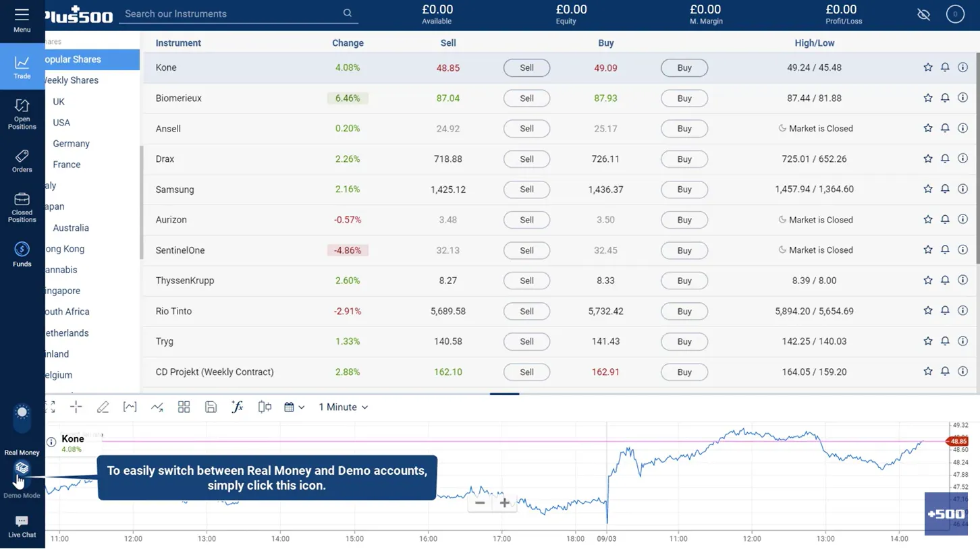980x549 pixels.
Task: Go to the Trade section
Action: click(x=22, y=67)
